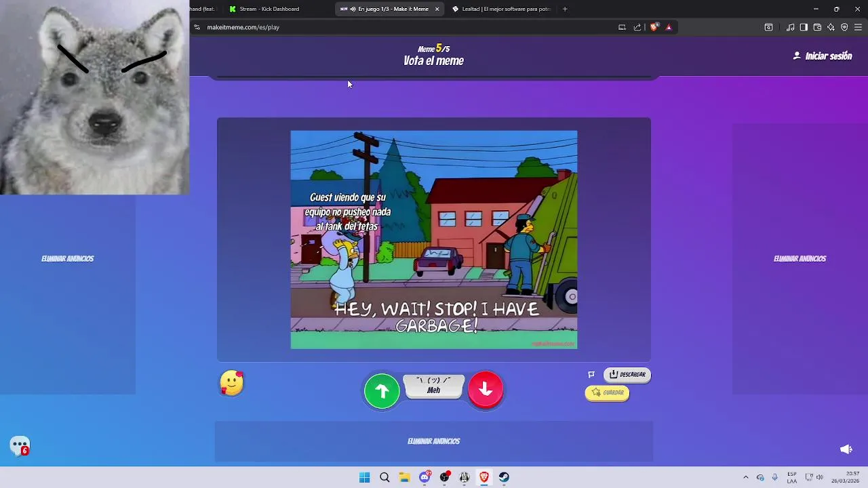Close the Make it Meme tab
The height and width of the screenshot is (488, 868).
[437, 9]
